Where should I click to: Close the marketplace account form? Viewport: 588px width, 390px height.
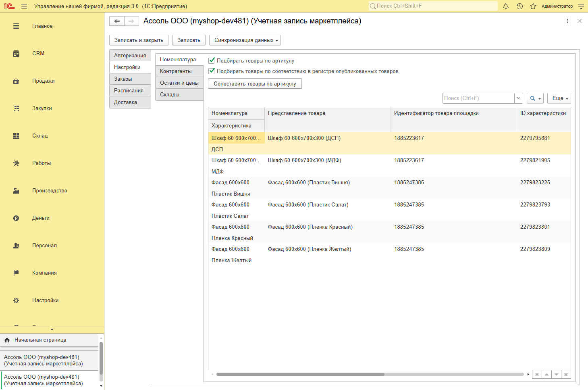pos(580,21)
